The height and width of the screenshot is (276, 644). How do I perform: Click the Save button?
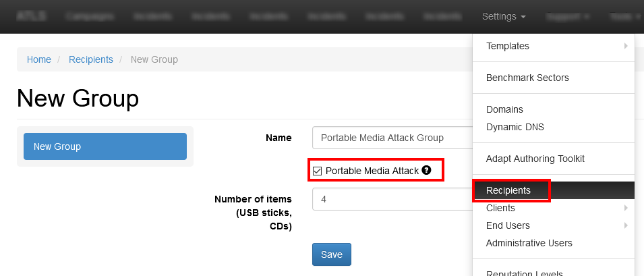332,254
